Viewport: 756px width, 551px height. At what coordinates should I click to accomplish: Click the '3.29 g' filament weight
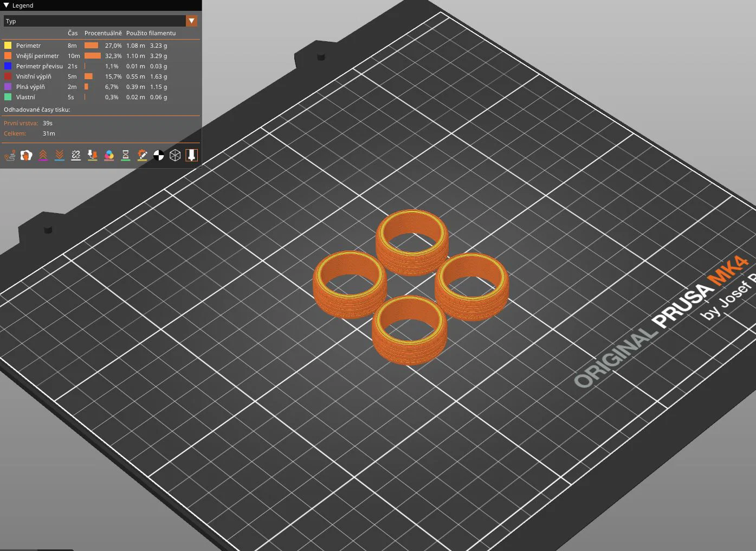click(158, 56)
